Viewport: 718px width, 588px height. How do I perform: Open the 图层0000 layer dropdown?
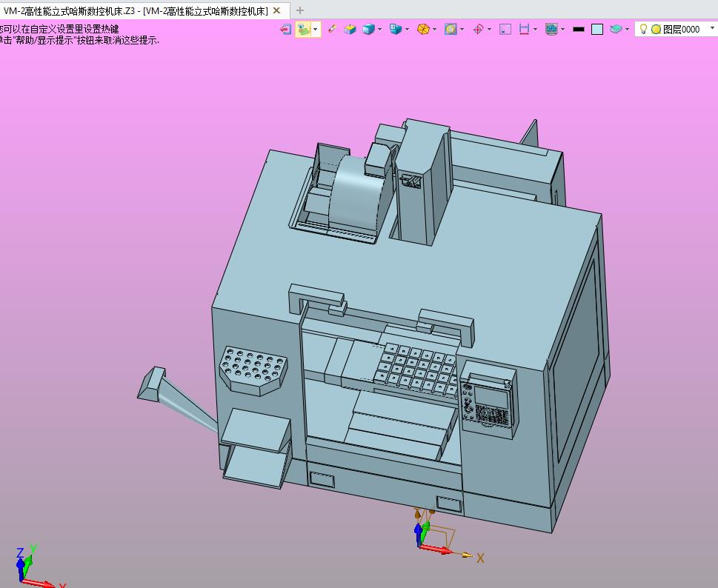pyautogui.click(x=676, y=29)
